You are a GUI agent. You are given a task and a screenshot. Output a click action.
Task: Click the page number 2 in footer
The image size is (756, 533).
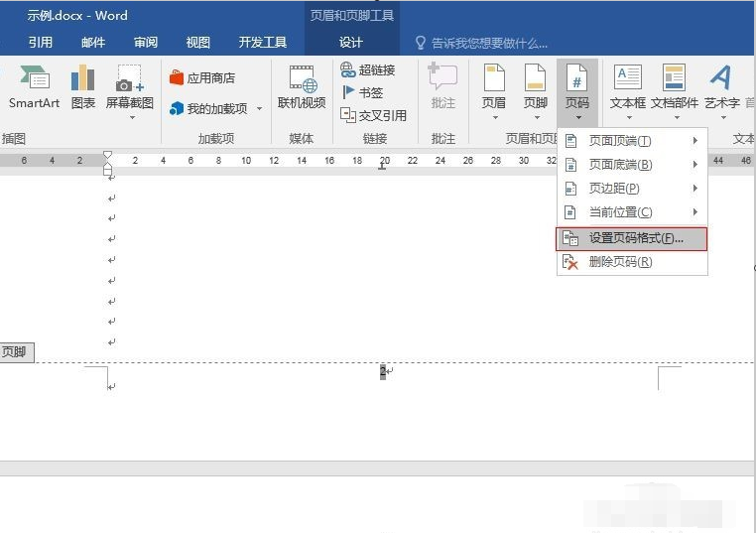(x=383, y=371)
